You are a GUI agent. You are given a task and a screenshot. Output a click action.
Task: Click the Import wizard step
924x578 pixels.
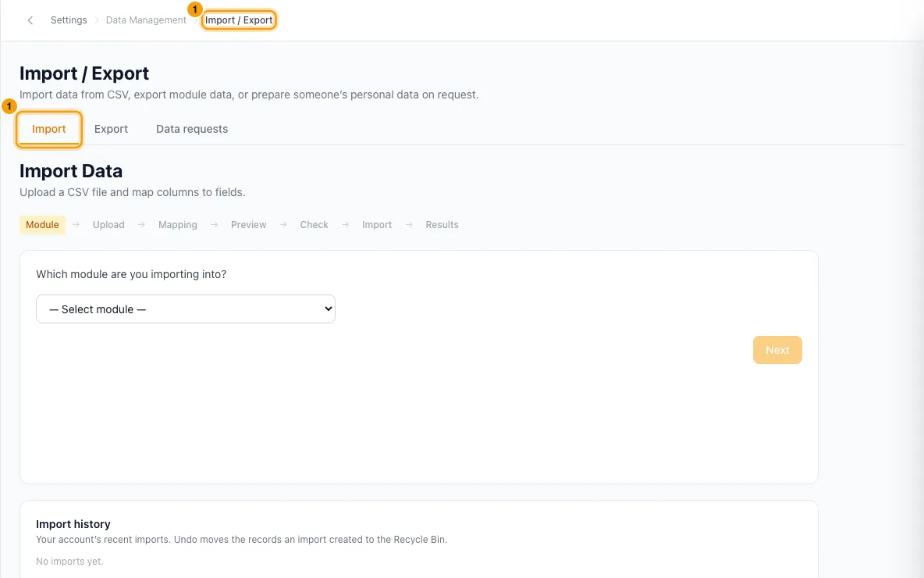(377, 225)
